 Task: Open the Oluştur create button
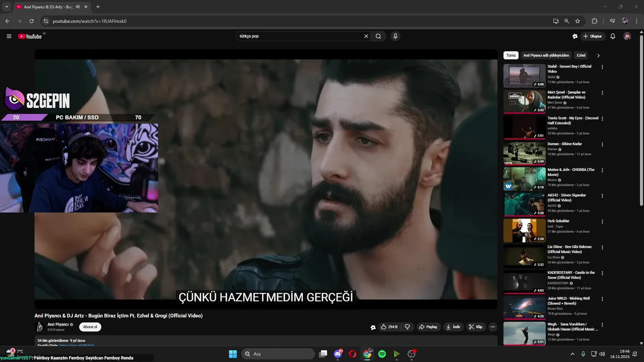click(x=593, y=36)
